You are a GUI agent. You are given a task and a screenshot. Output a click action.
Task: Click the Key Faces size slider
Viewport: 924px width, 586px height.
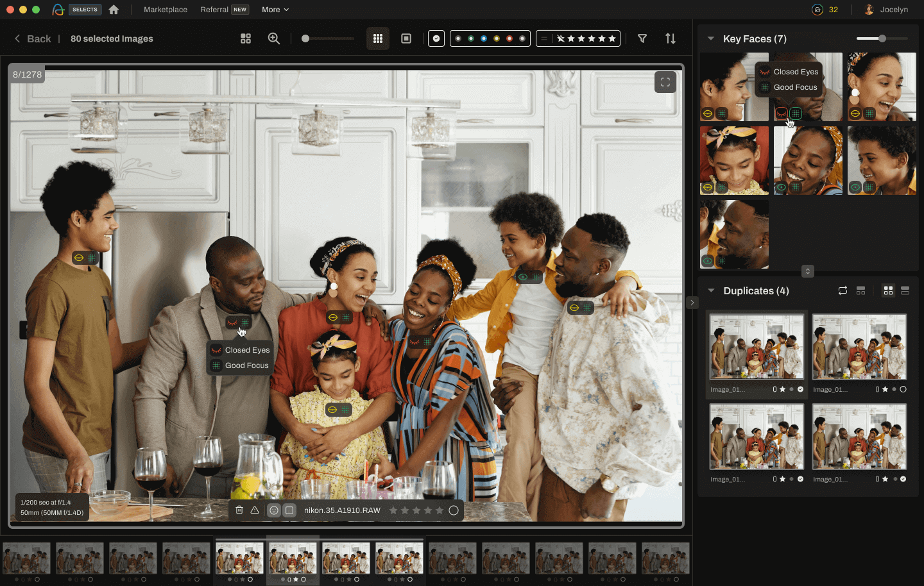click(x=882, y=38)
